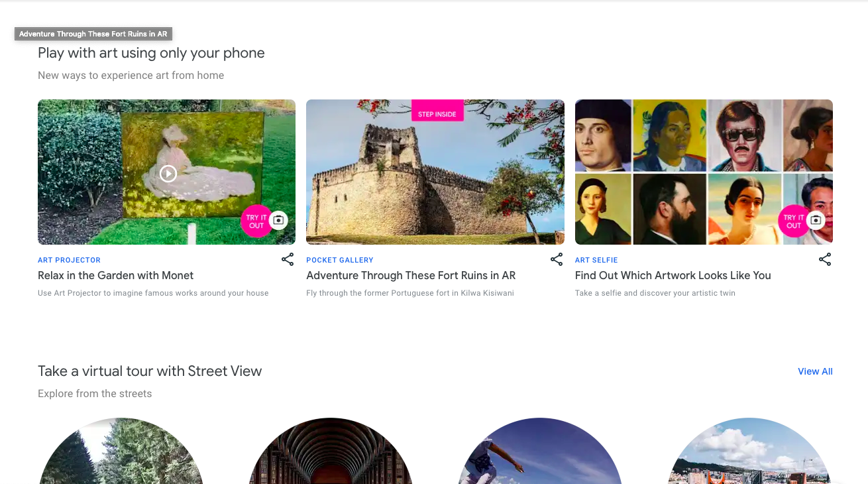Open the Street View tour with the statue against blue sky
The image size is (868, 484).
click(540, 452)
